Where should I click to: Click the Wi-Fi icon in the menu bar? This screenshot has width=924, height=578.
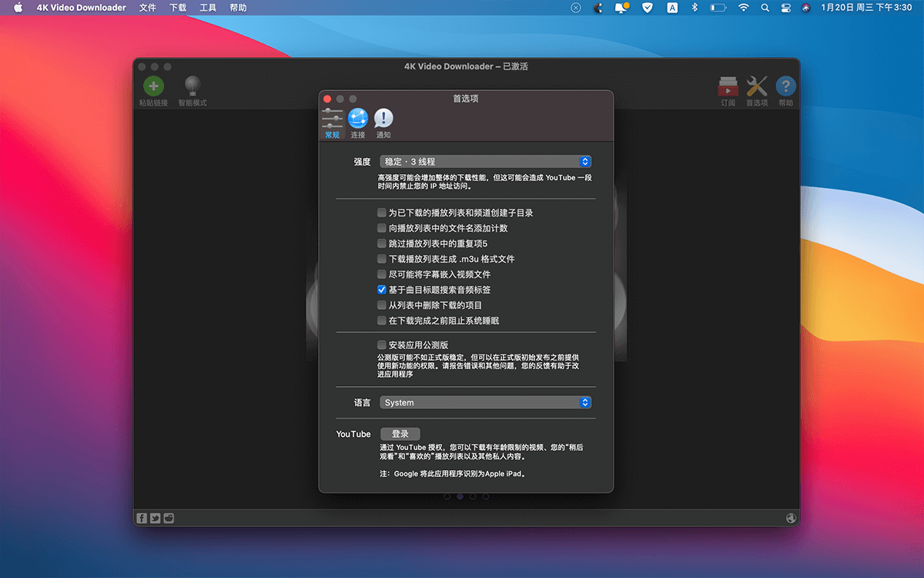743,8
